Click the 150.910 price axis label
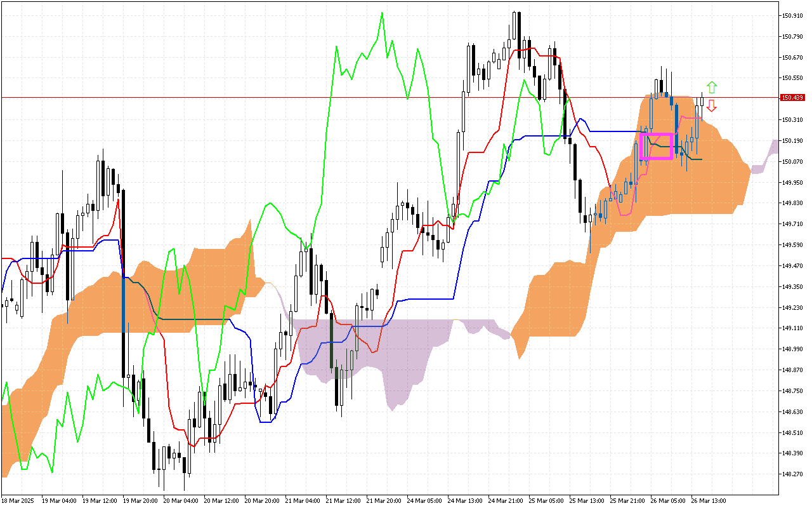The image size is (812, 508). tap(792, 15)
